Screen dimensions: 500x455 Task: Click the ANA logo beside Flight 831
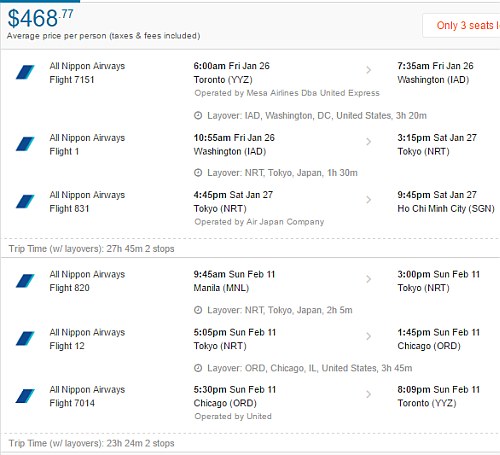(x=25, y=201)
